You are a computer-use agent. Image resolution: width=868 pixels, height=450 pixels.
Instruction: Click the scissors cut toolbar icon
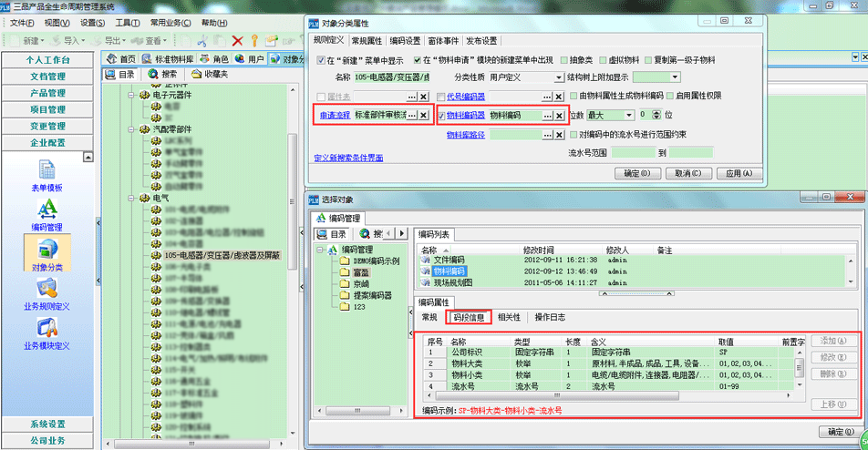point(202,40)
